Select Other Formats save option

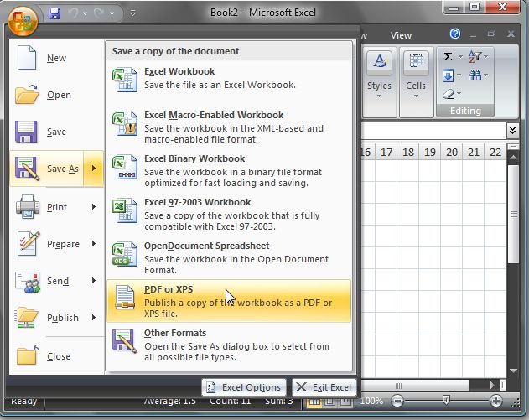click(229, 345)
